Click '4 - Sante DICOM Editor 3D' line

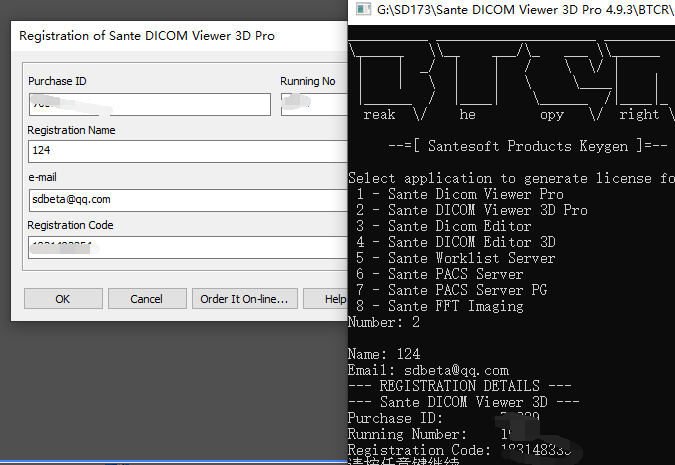coord(456,242)
